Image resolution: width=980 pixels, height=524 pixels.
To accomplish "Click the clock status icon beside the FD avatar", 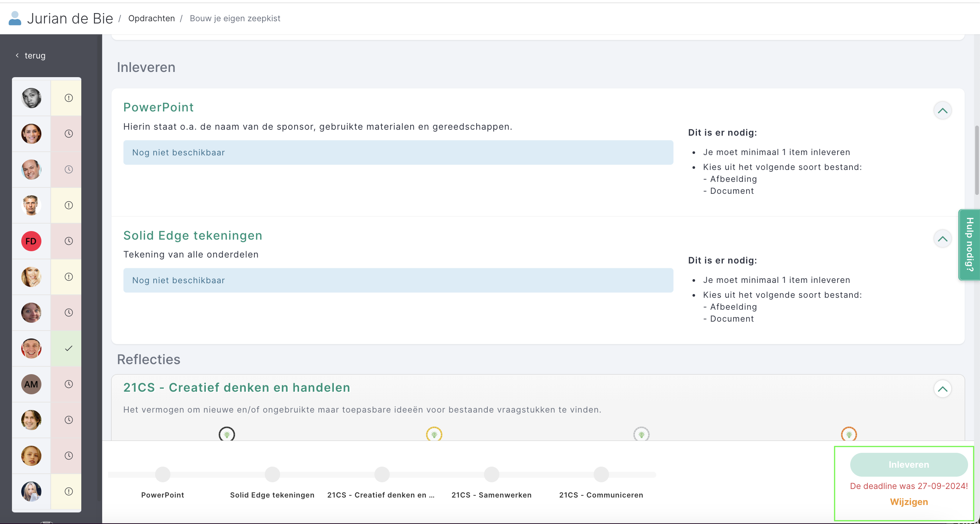I will pyautogui.click(x=69, y=241).
